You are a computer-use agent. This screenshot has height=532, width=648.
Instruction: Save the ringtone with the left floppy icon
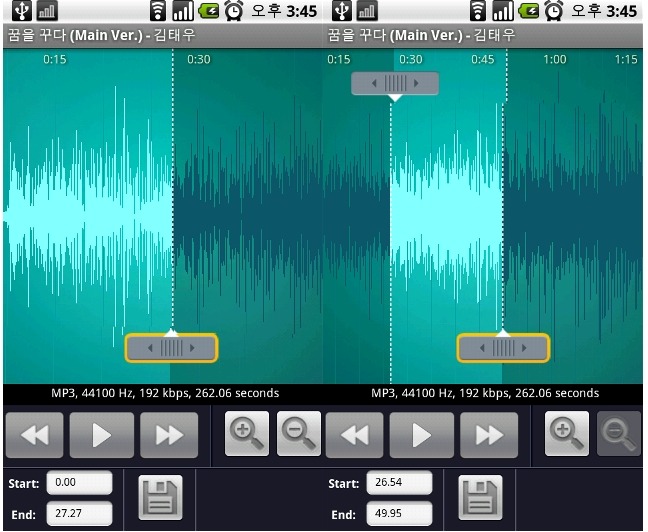coord(160,497)
